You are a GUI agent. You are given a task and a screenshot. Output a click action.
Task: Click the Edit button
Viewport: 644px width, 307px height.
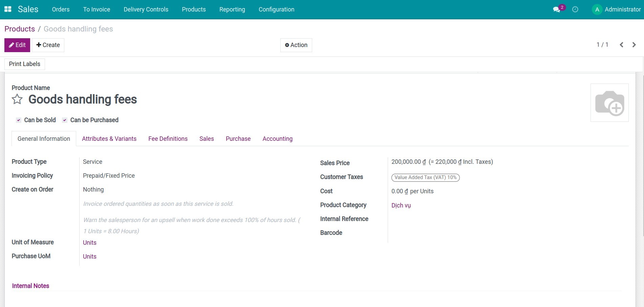tap(17, 45)
